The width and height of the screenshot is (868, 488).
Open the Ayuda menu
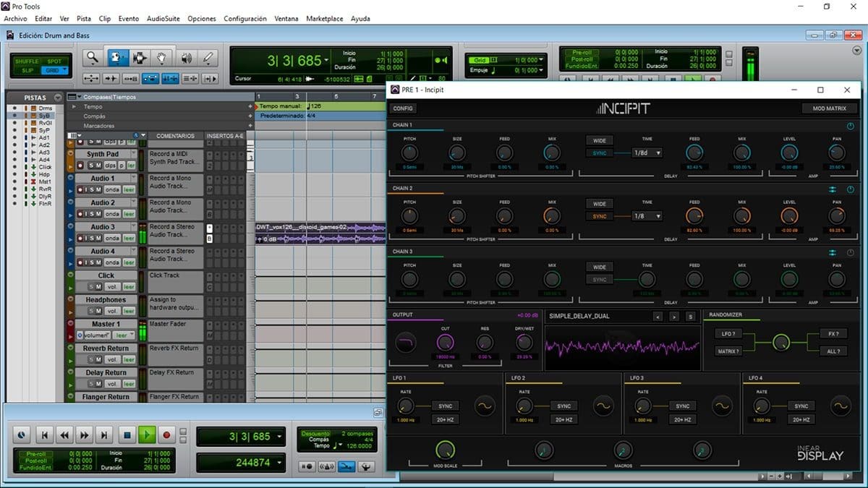pos(359,18)
